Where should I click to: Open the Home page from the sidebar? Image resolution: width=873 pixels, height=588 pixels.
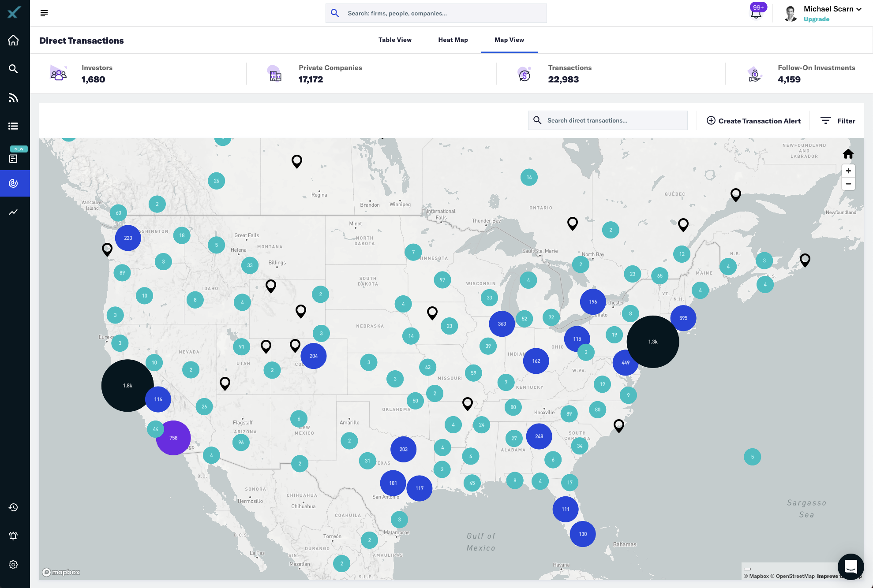[13, 40]
